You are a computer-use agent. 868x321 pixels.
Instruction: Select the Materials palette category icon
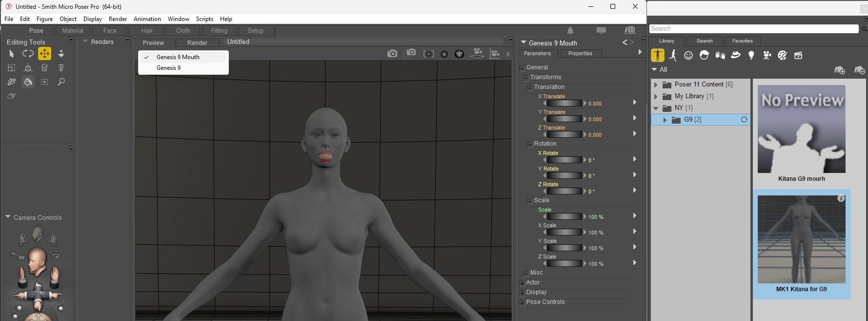(783, 55)
